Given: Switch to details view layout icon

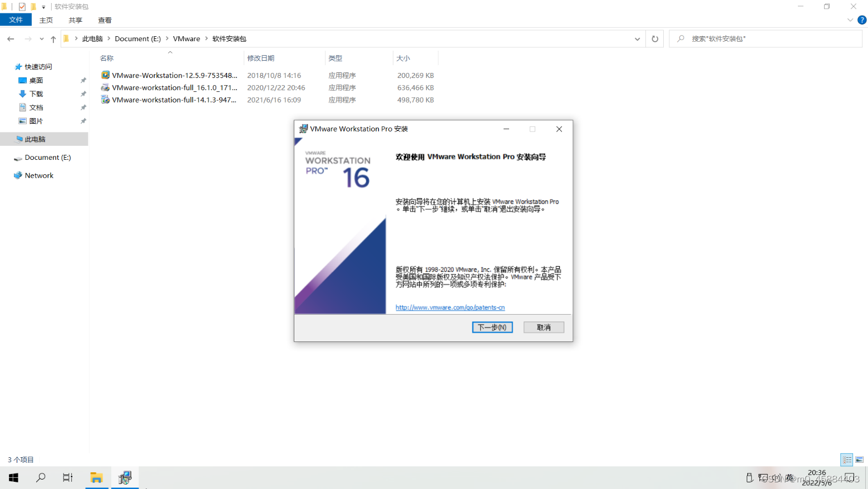Looking at the screenshot, I should [x=847, y=459].
